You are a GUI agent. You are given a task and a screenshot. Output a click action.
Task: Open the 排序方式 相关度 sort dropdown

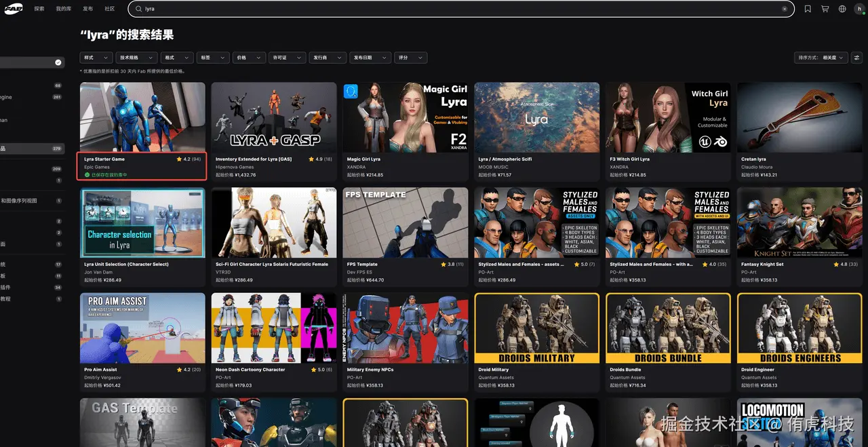pos(821,58)
